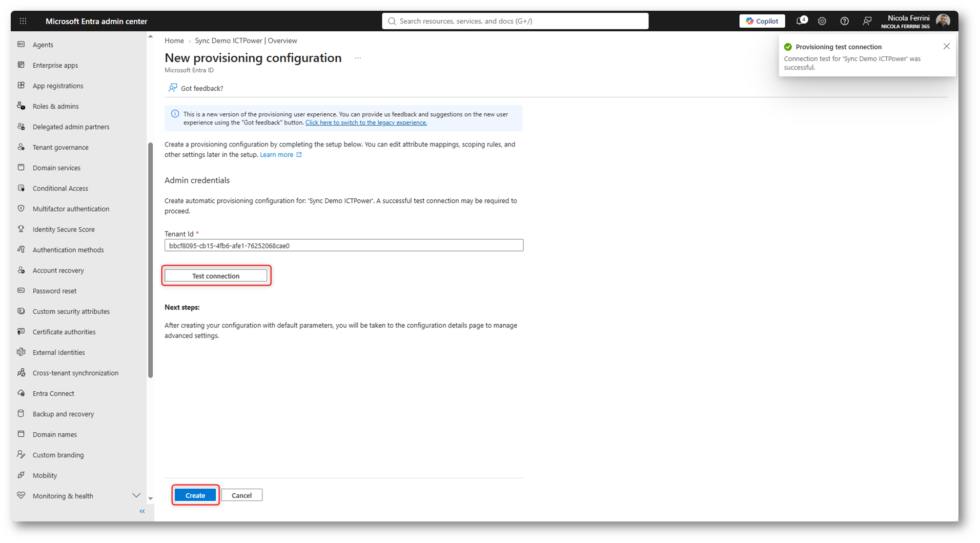Screen dimensions: 980x543
Task: Click the Test connection button
Action: 216,276
